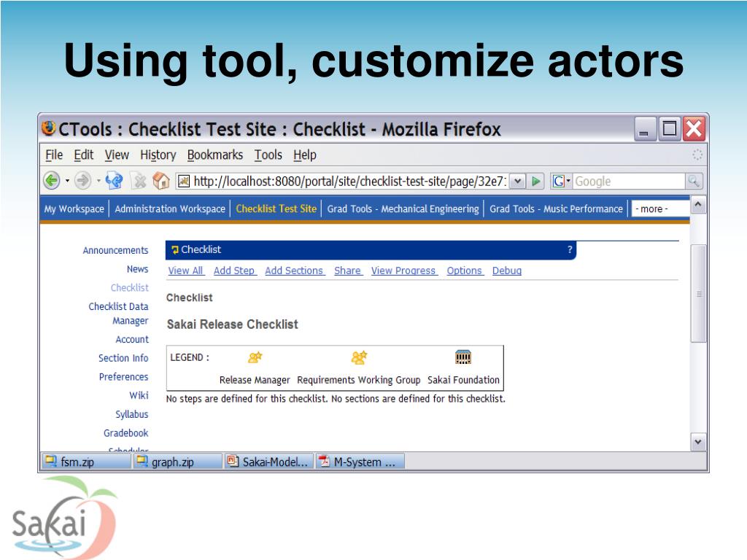Open Account in the sidebar

click(x=132, y=339)
